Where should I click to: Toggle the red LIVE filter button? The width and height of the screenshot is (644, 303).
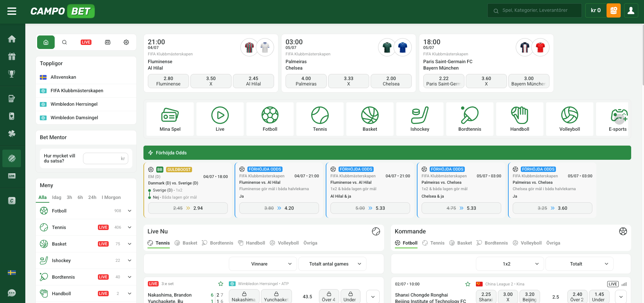coord(86,42)
